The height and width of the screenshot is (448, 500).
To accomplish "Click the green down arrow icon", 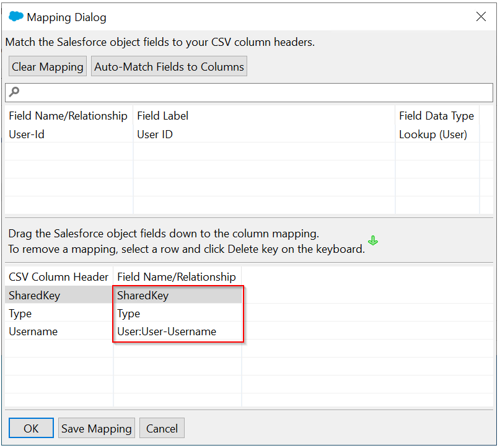I will 373,240.
